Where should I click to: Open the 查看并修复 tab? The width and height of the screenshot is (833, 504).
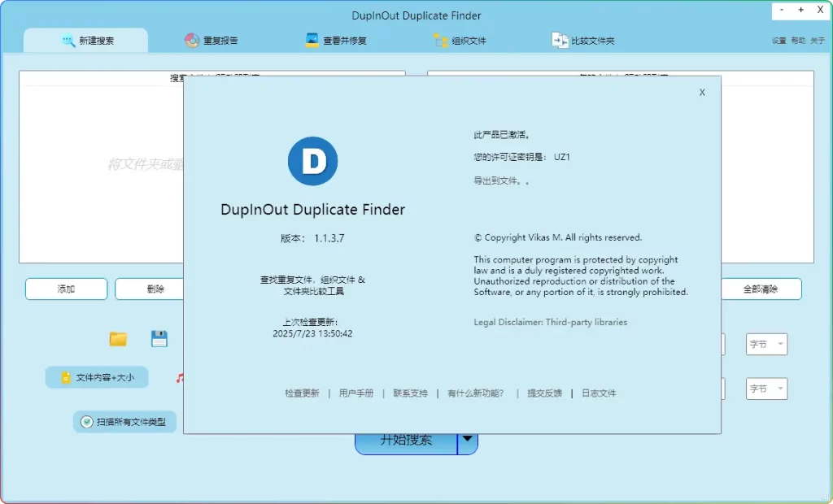(x=336, y=41)
